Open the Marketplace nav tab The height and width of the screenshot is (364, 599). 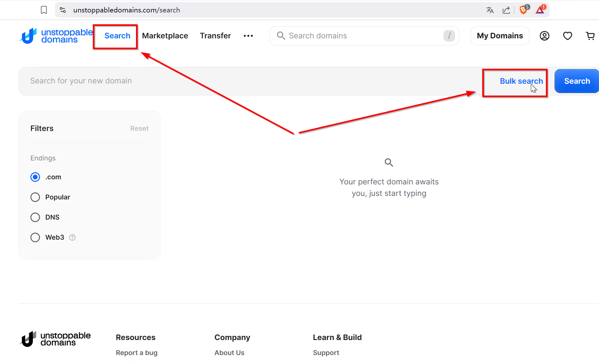tap(165, 36)
